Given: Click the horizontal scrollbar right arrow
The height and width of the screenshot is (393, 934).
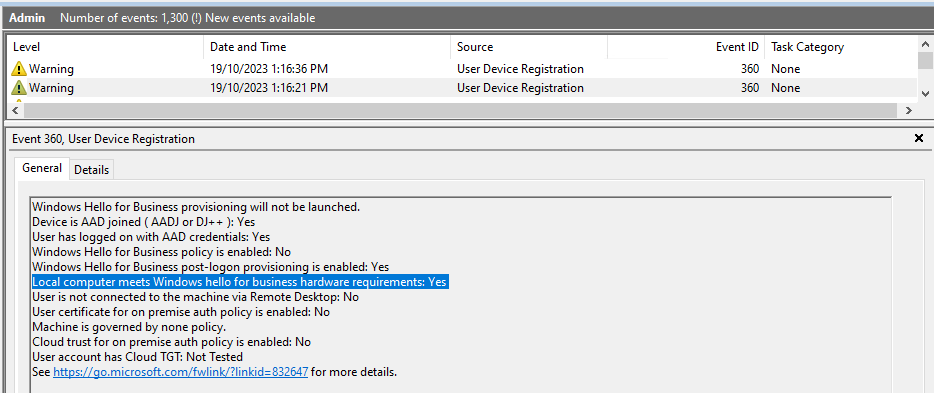Looking at the screenshot, I should (x=908, y=111).
